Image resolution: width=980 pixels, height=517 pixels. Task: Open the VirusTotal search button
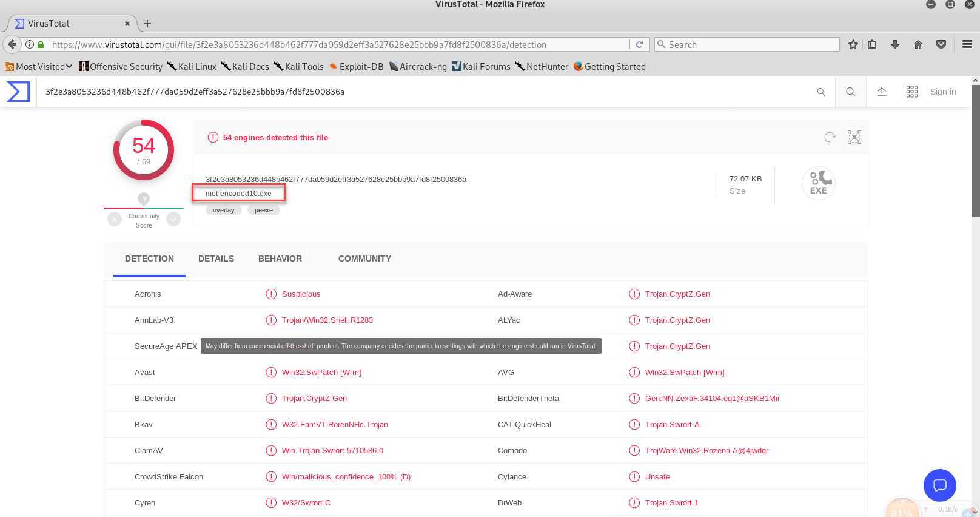(851, 92)
